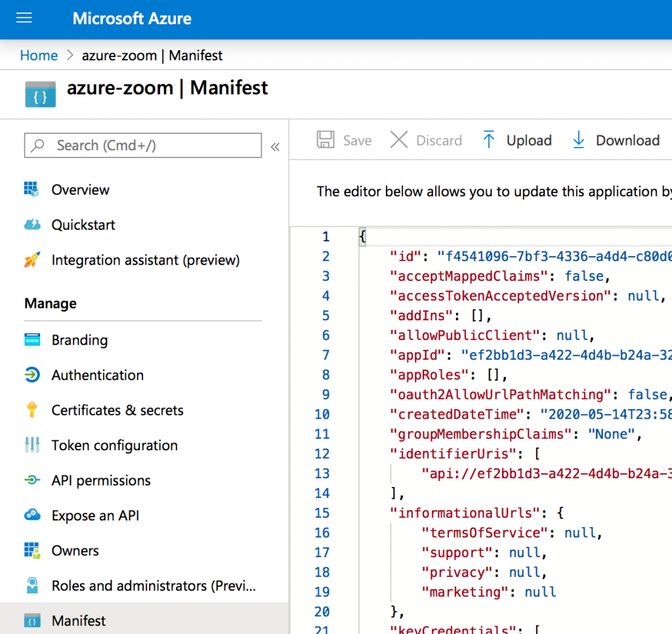Screen dimensions: 672x634
Task: Click the "support" key
Action: click(x=457, y=552)
